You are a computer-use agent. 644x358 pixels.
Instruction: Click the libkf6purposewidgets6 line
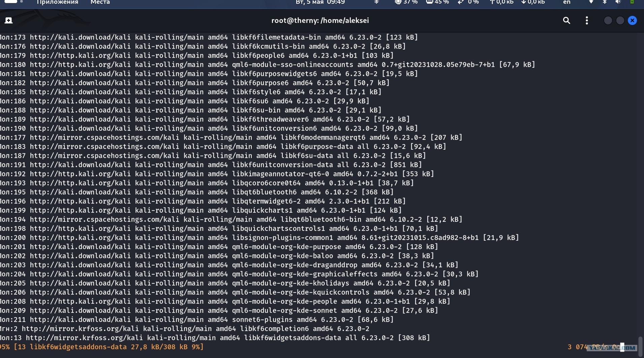tap(209, 73)
